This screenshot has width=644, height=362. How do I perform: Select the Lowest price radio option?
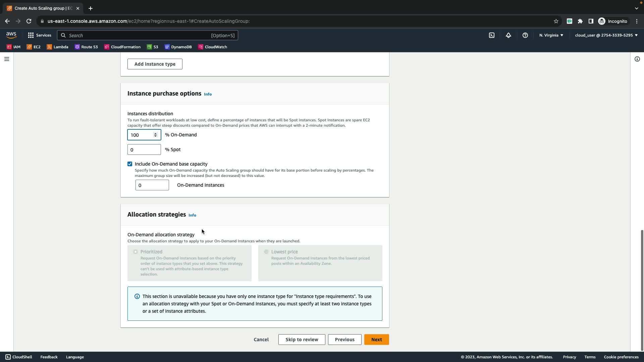[266, 252]
